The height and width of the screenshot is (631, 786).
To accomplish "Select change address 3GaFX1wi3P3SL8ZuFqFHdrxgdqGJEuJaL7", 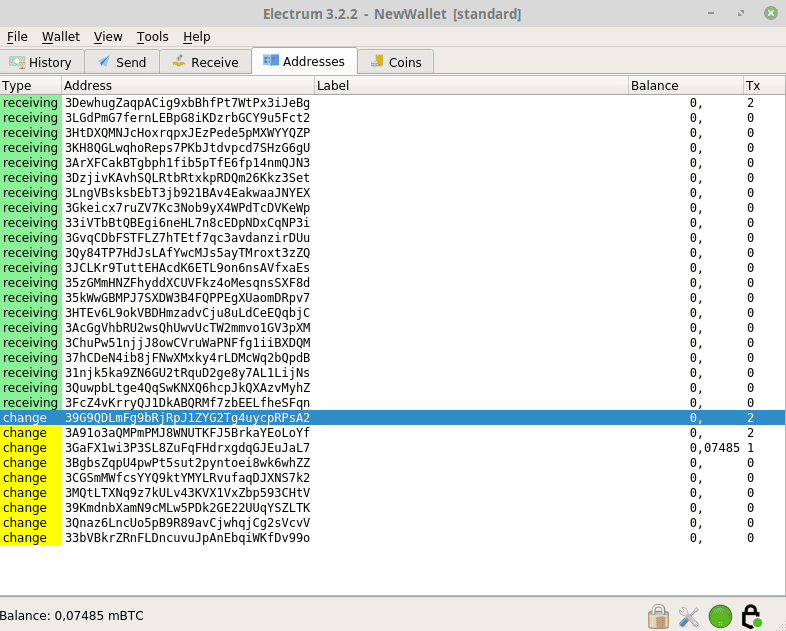I will [x=187, y=448].
